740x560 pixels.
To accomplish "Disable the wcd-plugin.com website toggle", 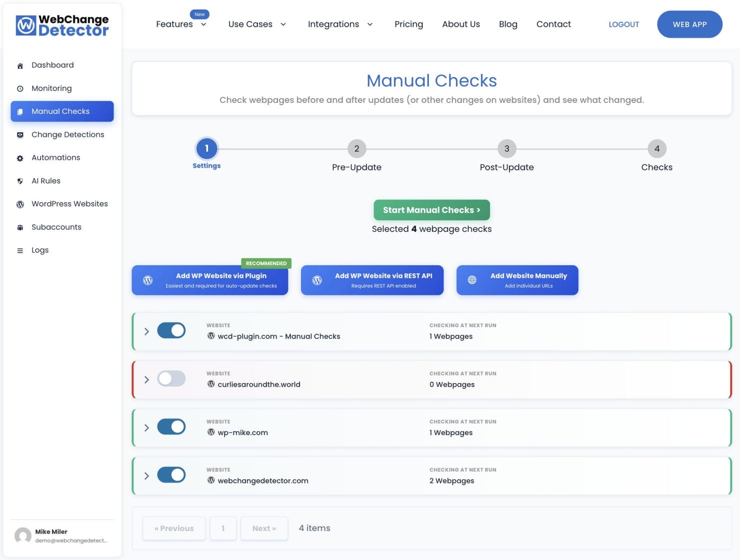I will pyautogui.click(x=171, y=331).
